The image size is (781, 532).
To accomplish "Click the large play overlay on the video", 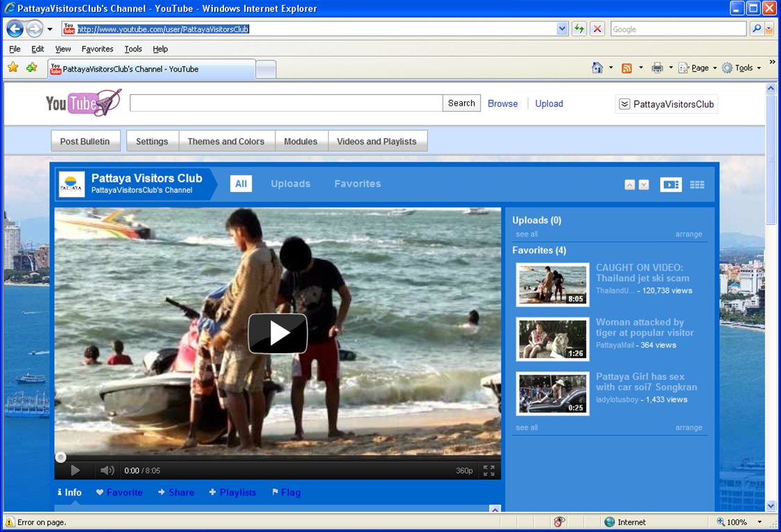I will point(278,333).
